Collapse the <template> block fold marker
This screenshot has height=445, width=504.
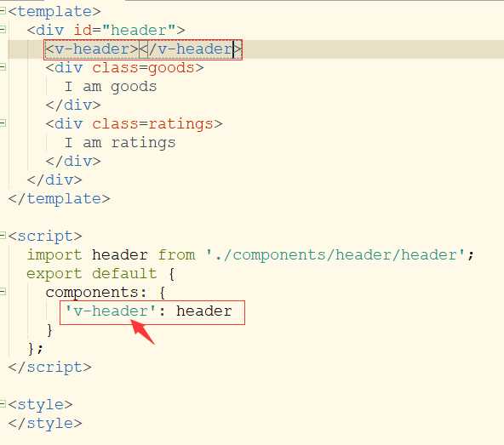coord(3,11)
